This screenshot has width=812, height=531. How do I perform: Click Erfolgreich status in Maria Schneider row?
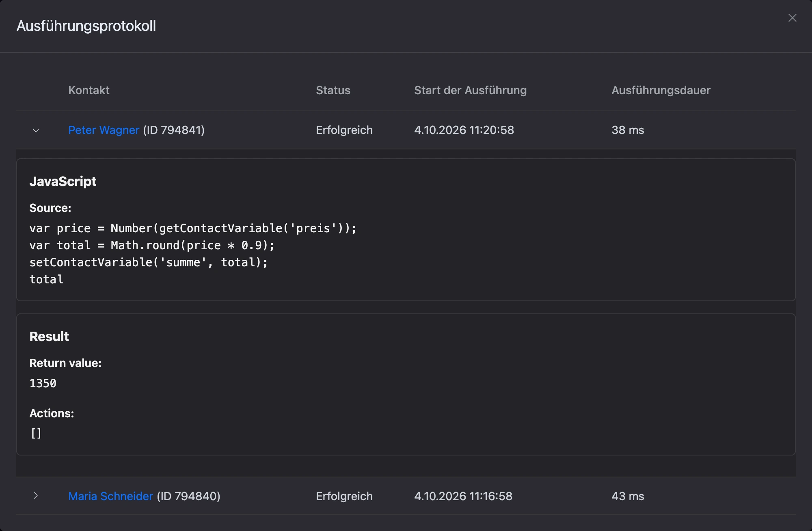pyautogui.click(x=344, y=496)
